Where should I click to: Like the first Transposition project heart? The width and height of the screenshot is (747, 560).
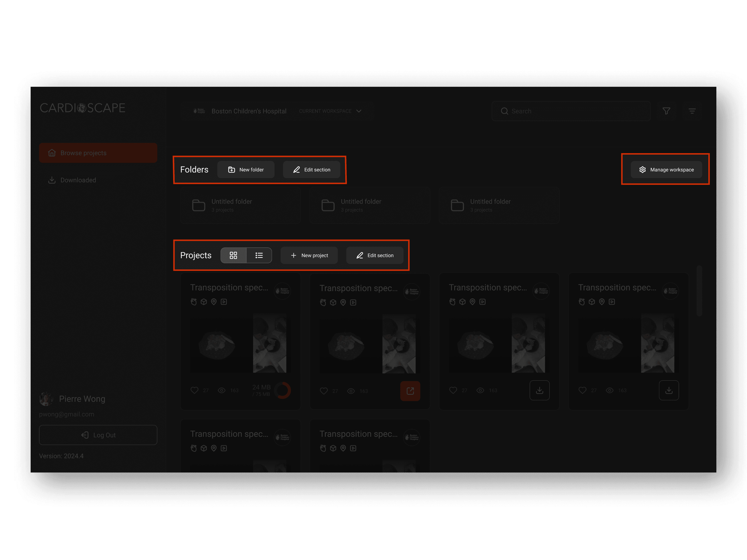(x=195, y=390)
